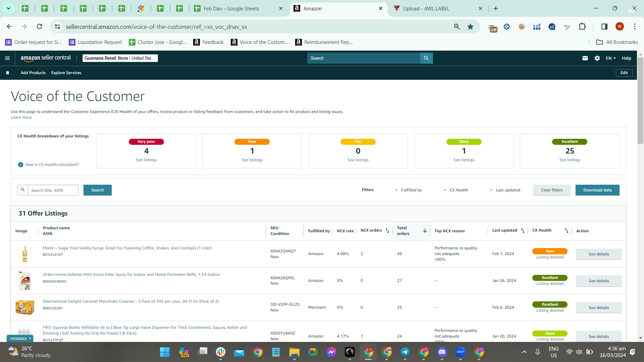Screen dimensions: 644x362
Task: Open the Seller Central hamburger menu
Action: click(x=7, y=58)
